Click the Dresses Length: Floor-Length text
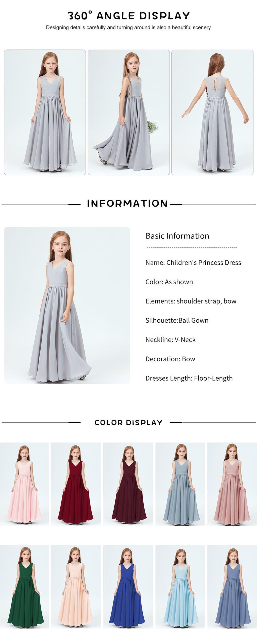This screenshot has width=257, height=644. tap(189, 378)
